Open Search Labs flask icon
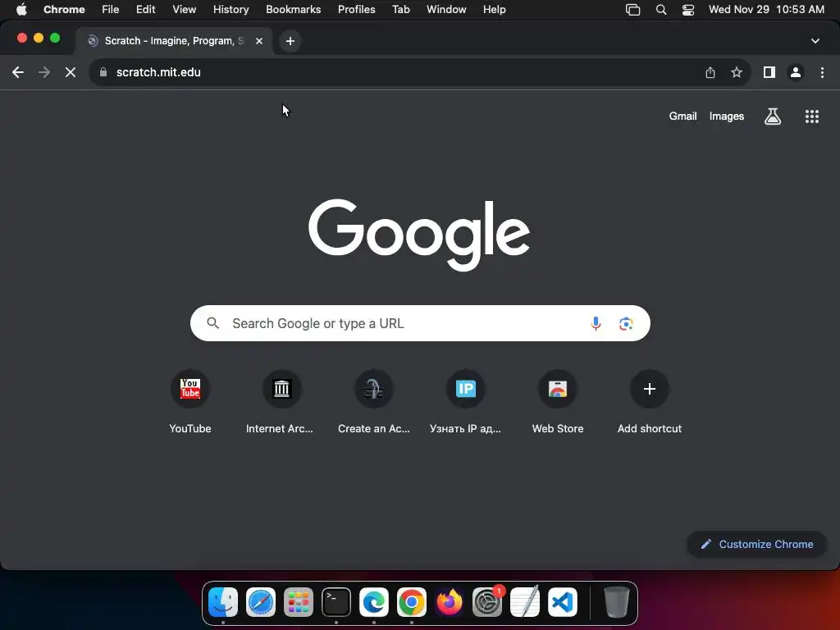 click(773, 116)
